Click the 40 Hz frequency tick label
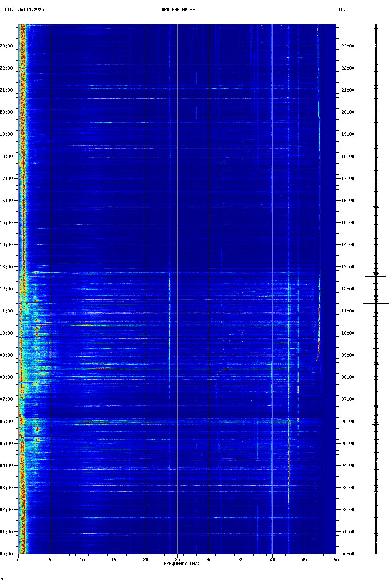This screenshot has height=583, width=392. coord(272,560)
